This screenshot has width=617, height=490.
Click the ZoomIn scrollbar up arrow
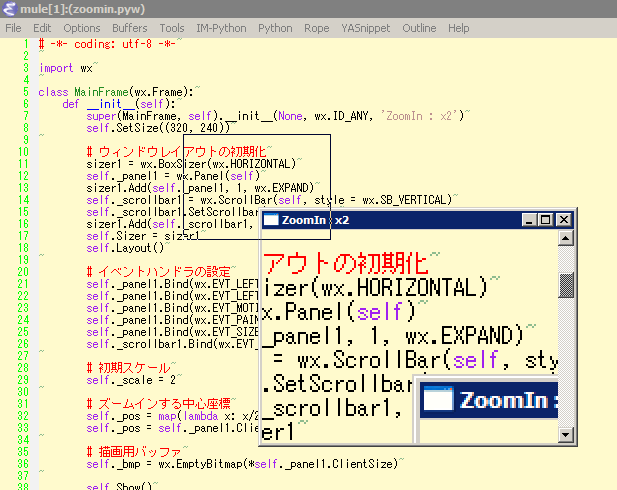click(x=565, y=238)
